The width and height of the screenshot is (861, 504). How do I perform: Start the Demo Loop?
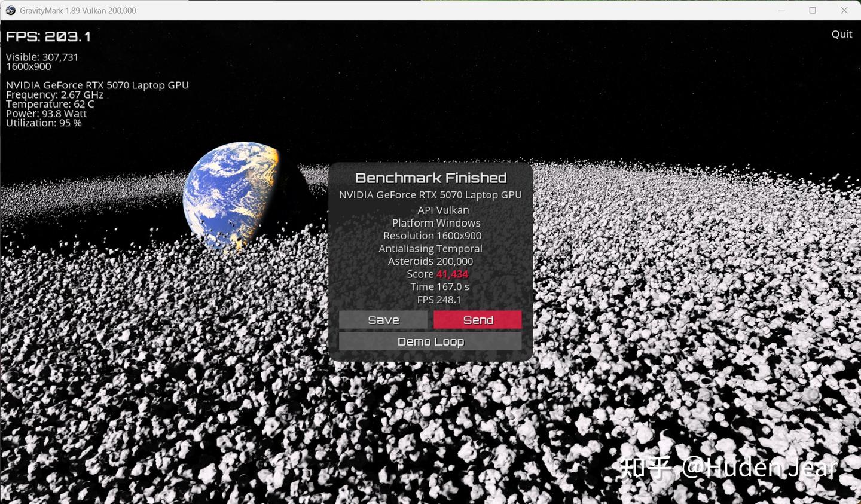pos(430,341)
